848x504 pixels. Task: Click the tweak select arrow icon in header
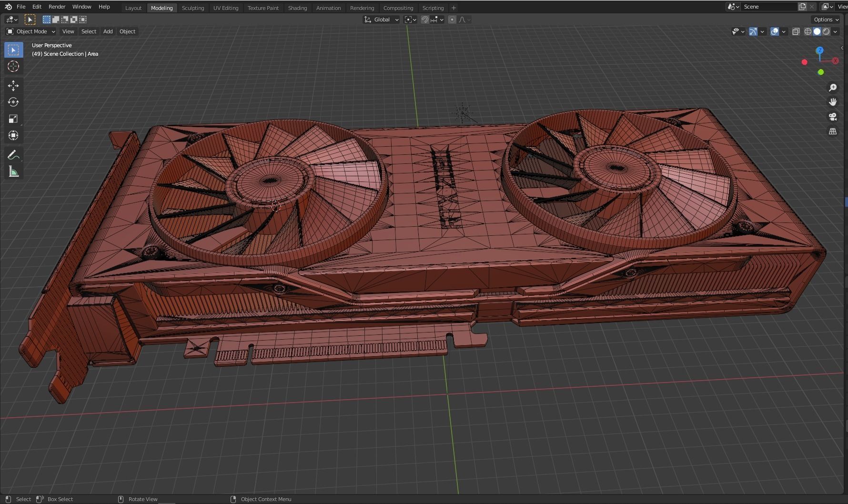coord(30,20)
